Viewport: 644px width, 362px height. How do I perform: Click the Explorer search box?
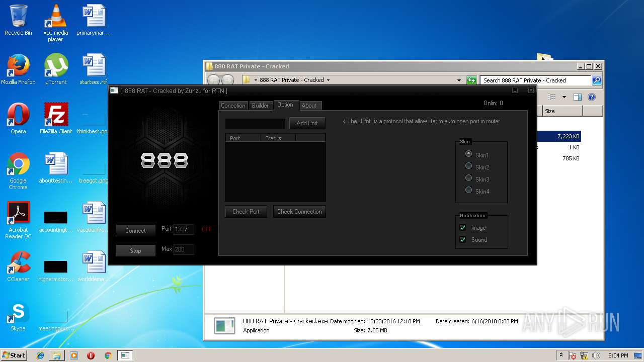click(x=535, y=80)
